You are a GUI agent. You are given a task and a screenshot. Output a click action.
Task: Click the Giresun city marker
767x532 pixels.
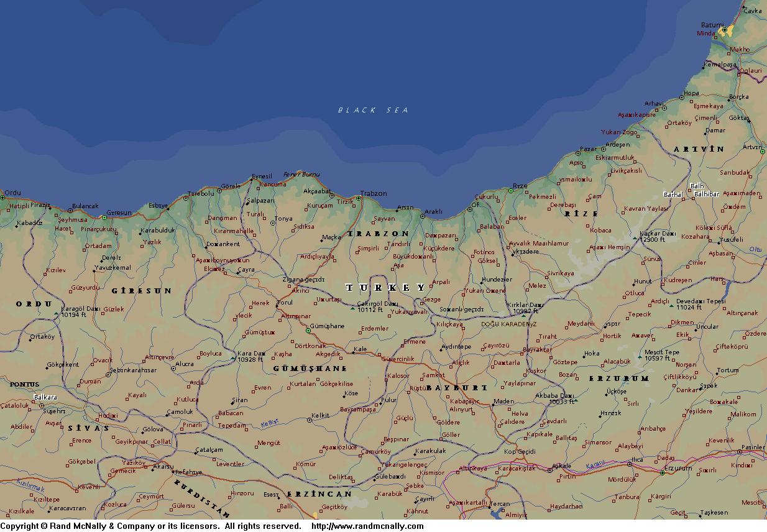coord(104,218)
